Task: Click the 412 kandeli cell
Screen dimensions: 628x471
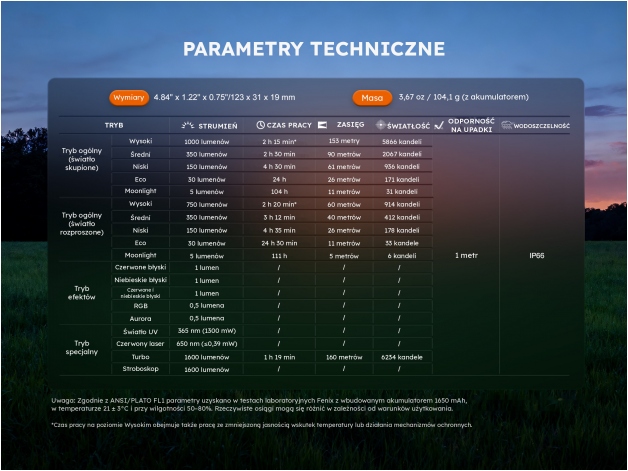Action: coord(402,217)
